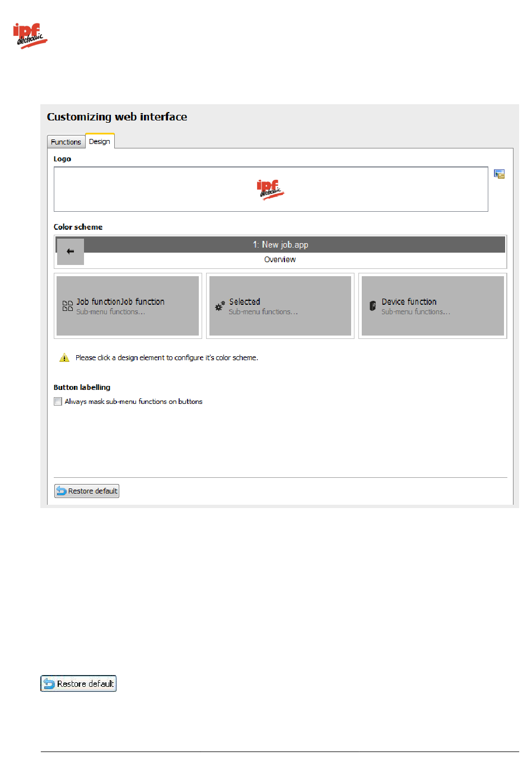Click the gears icon on Selected tile
Screen dimensions: 532x777
coord(220,306)
